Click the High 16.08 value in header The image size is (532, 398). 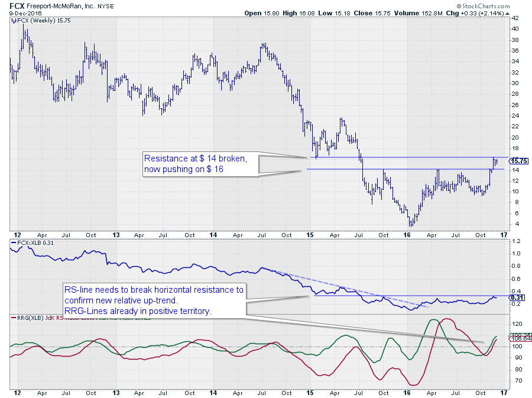pos(299,13)
